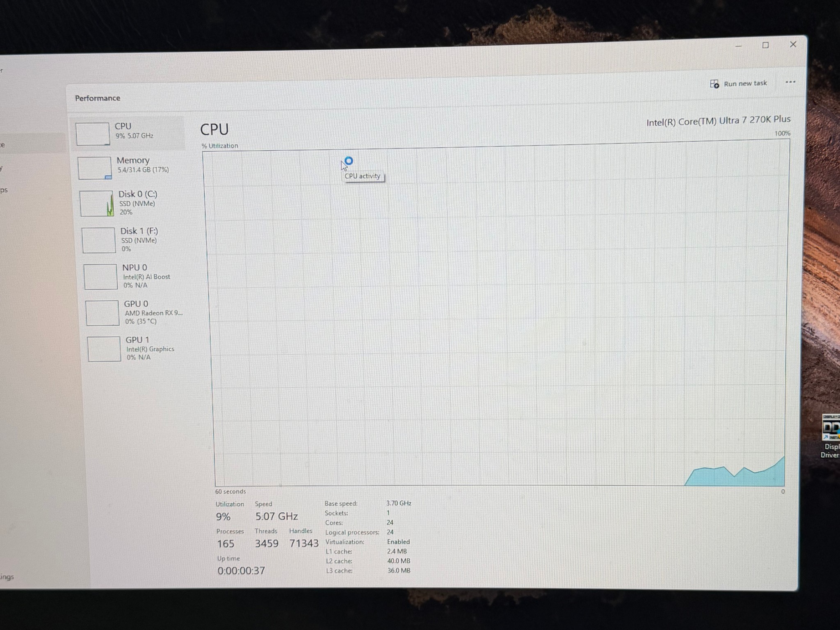
Task: Open the Memory performance entry
Action: coord(130,167)
